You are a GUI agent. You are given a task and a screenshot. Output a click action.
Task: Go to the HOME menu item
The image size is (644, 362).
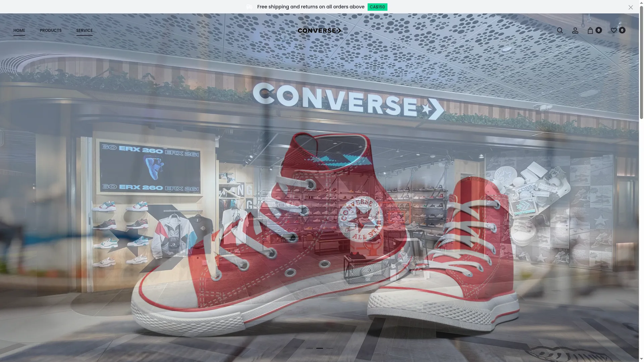click(x=19, y=31)
